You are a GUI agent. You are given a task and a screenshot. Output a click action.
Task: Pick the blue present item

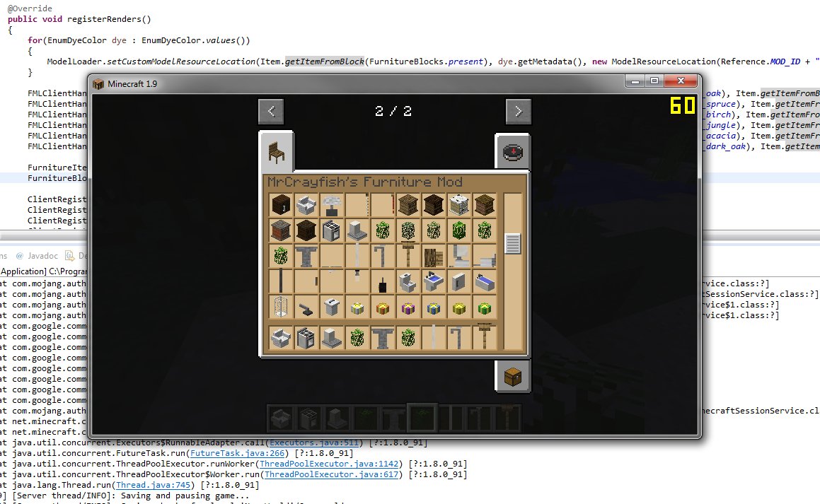coord(433,308)
